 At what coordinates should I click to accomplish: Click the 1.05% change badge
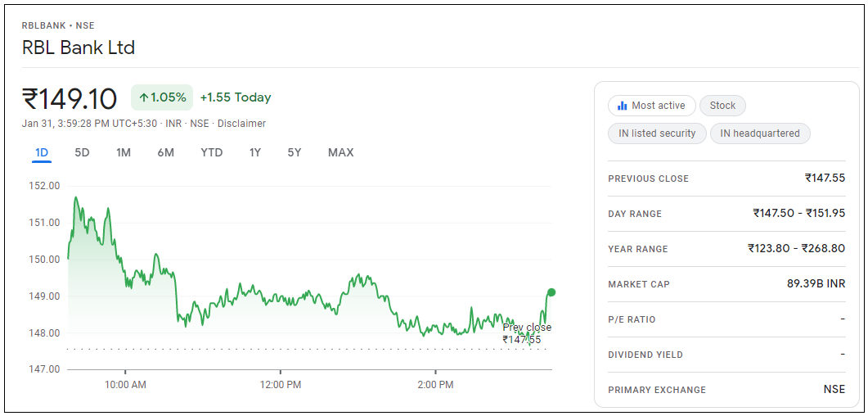[162, 97]
